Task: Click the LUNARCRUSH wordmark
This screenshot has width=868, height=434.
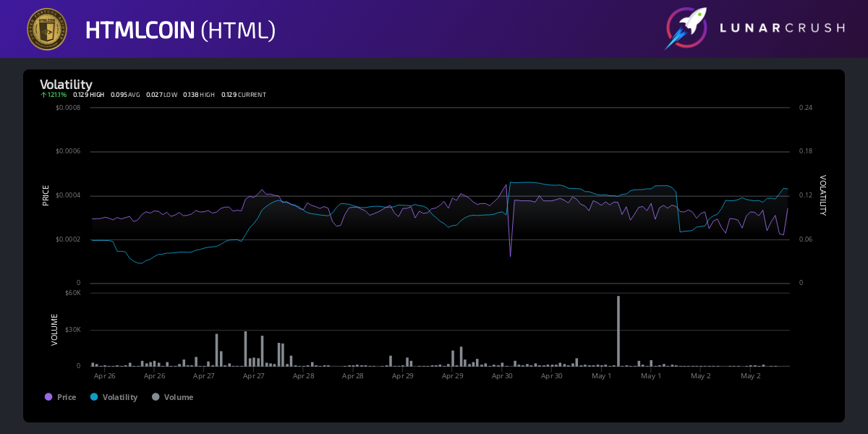Action: [x=781, y=29]
